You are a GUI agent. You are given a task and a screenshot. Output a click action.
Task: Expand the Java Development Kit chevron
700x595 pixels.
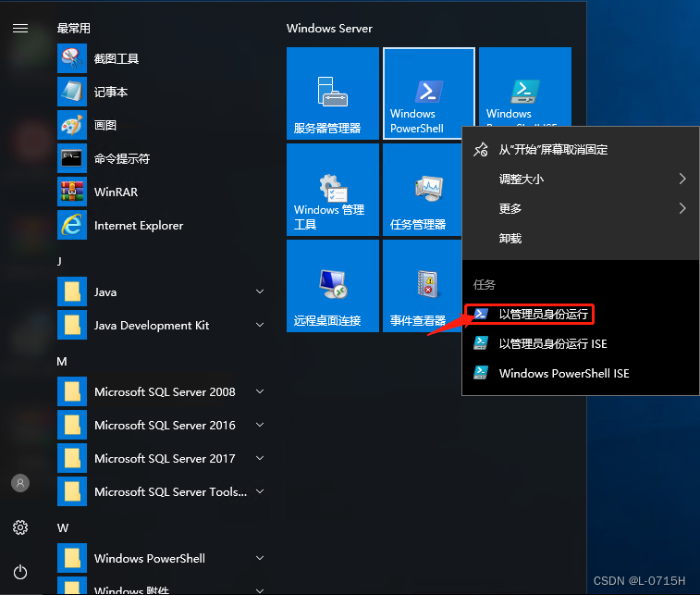click(x=260, y=325)
